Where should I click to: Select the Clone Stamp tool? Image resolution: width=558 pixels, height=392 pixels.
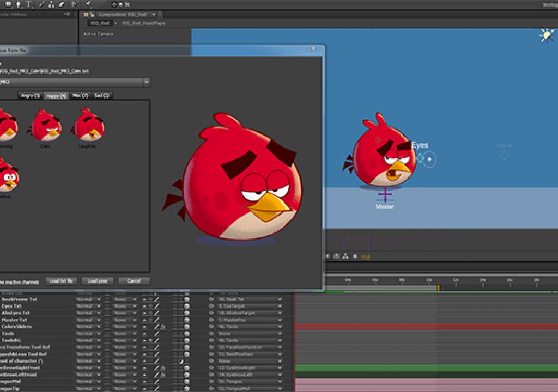[52, 4]
